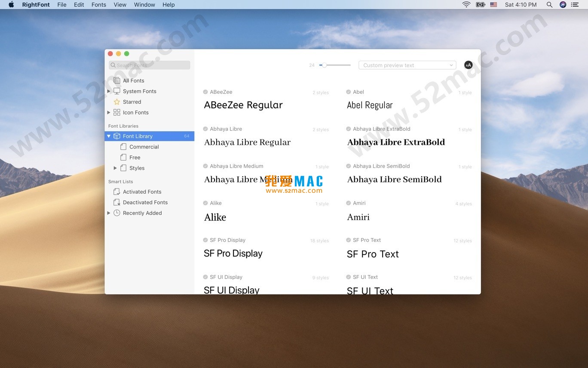The width and height of the screenshot is (588, 368).
Task: Click the 4 styles label of Amiri
Action: pos(463,204)
